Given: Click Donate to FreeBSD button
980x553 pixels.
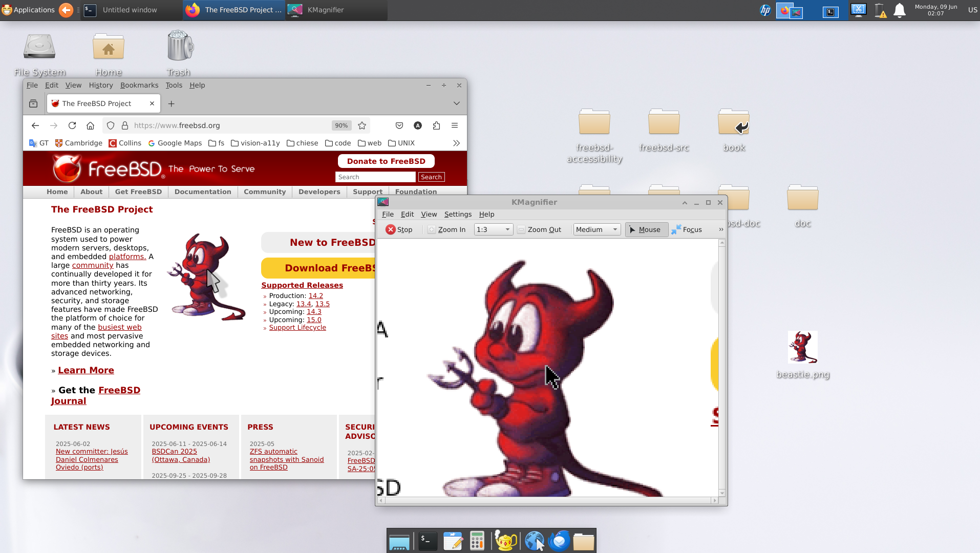Looking at the screenshot, I should click(386, 161).
